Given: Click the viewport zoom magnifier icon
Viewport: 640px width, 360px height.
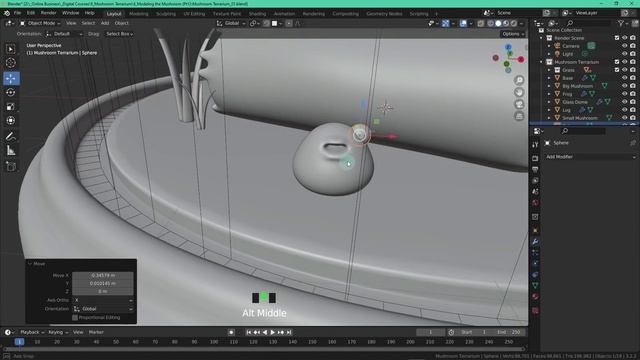Looking at the screenshot, I should 519,80.
